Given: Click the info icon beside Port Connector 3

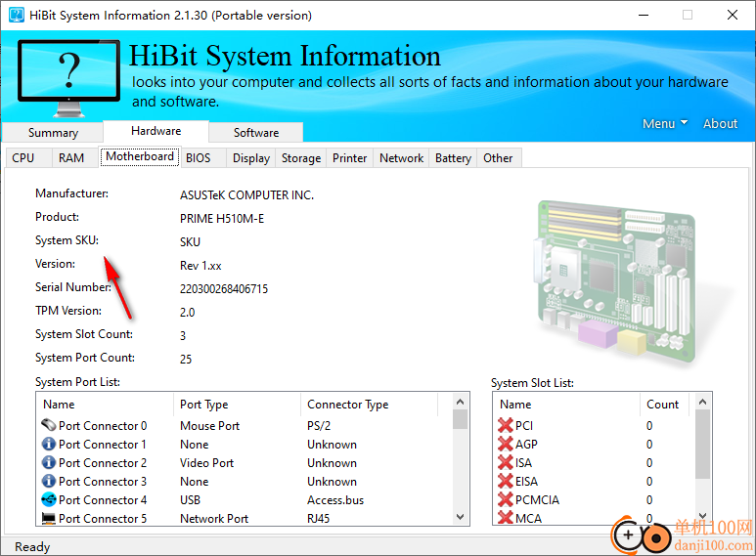Looking at the screenshot, I should [48, 481].
